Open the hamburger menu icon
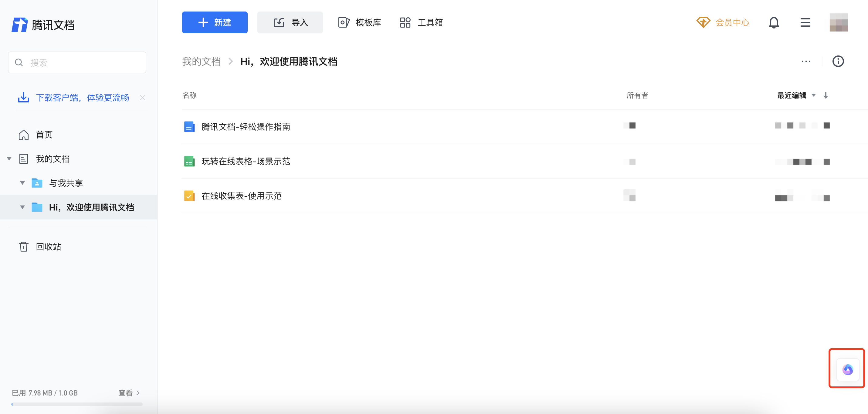The image size is (868, 414). tap(805, 22)
